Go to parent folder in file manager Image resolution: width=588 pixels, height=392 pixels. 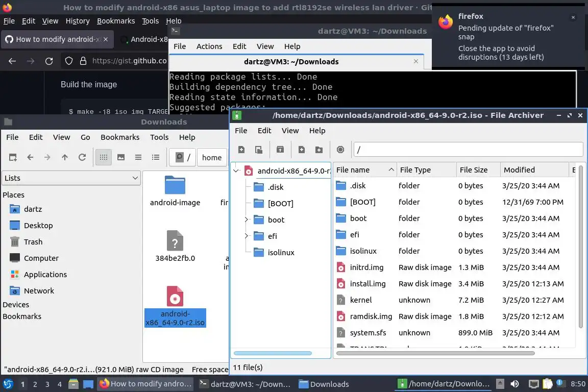pos(65,157)
